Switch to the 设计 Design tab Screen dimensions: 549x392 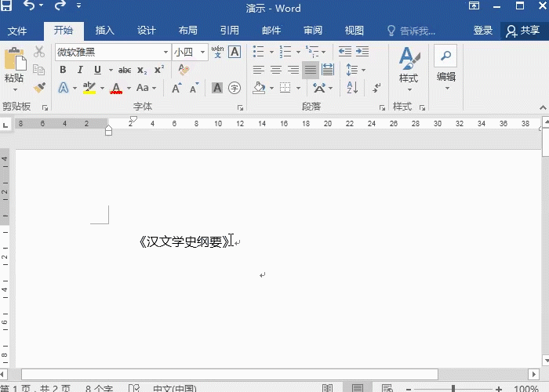(147, 31)
